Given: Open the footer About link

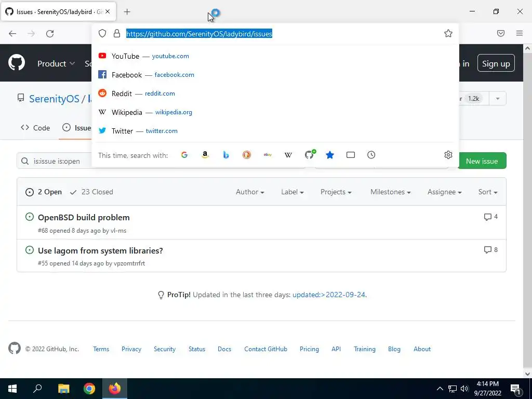Looking at the screenshot, I should click(422, 349).
